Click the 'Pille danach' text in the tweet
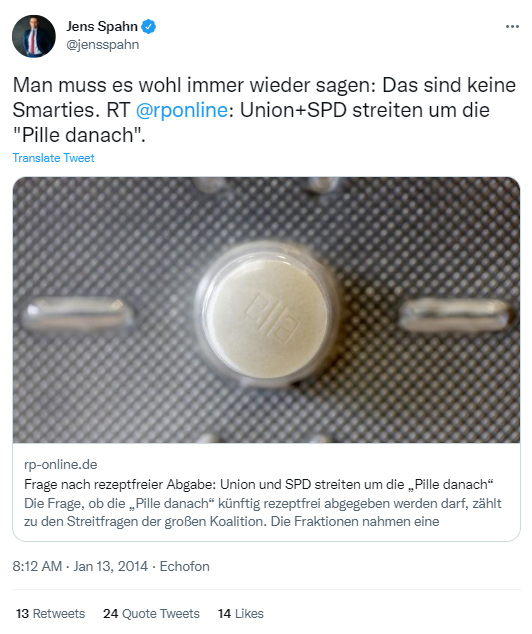This screenshot has width=532, height=634. (x=79, y=135)
